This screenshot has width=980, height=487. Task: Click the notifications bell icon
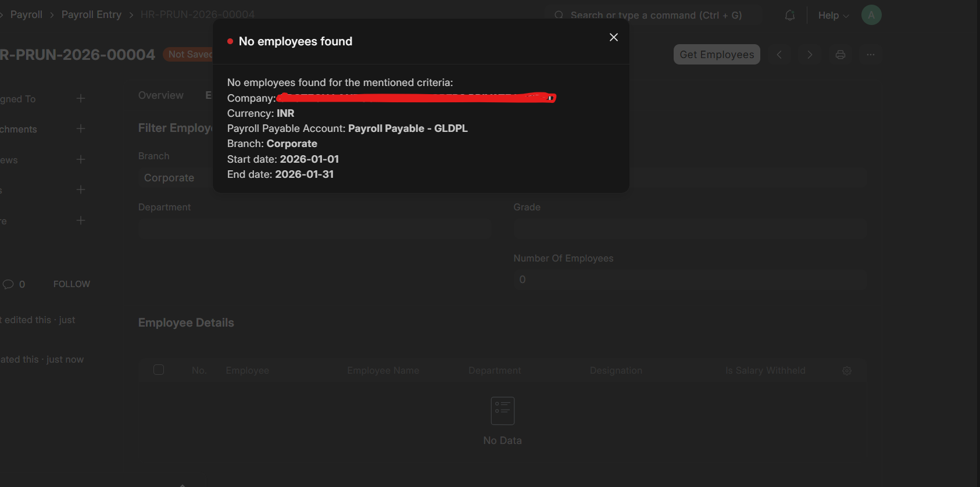(789, 16)
